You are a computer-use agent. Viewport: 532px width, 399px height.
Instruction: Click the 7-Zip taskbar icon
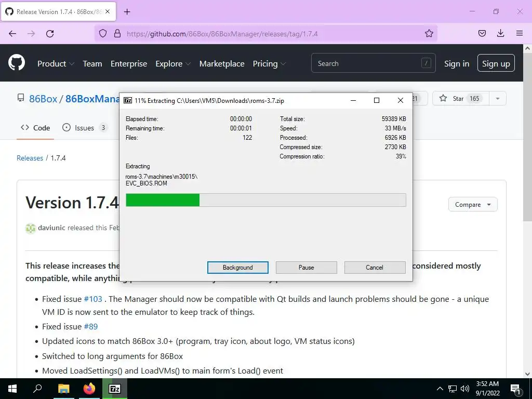(115, 389)
